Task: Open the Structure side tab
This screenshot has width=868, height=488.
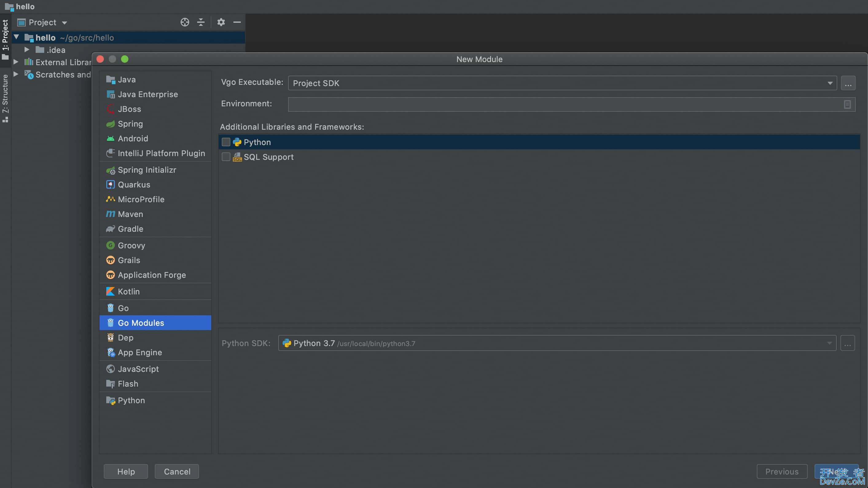Action: point(5,98)
